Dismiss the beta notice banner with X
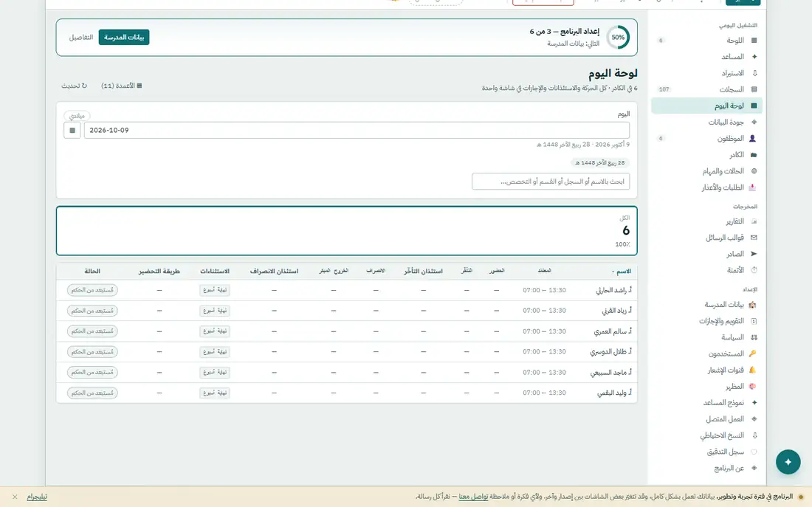812x507 pixels. point(15,497)
